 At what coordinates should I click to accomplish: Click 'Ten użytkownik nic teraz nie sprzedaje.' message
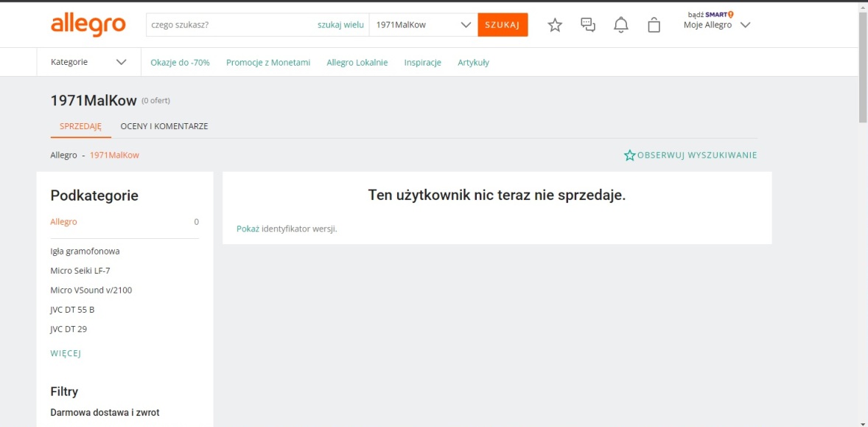point(497,195)
